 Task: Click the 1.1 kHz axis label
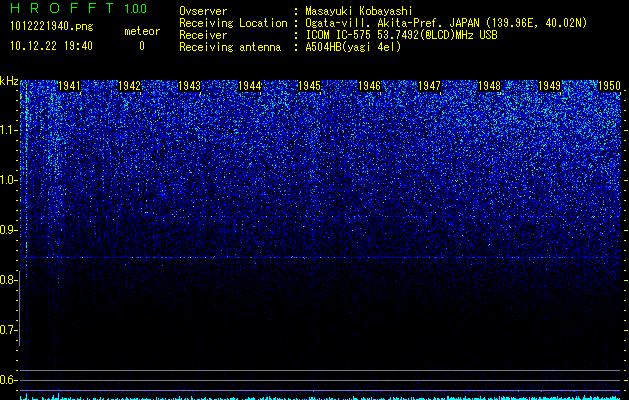[9, 130]
